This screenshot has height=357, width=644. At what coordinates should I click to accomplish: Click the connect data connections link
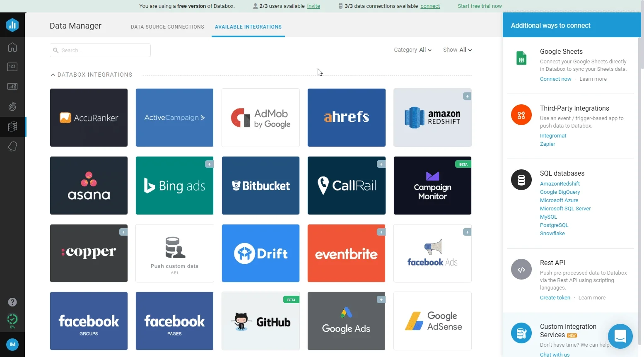coord(430,6)
